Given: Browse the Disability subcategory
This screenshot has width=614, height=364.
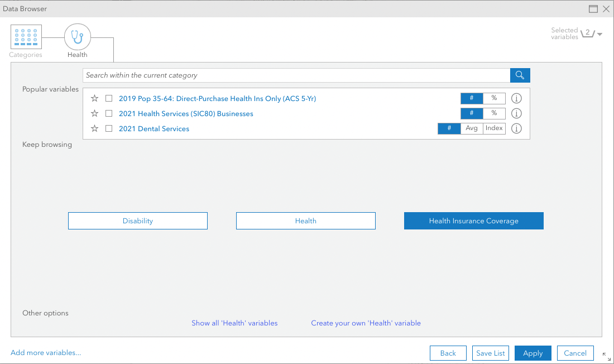Looking at the screenshot, I should (138, 221).
